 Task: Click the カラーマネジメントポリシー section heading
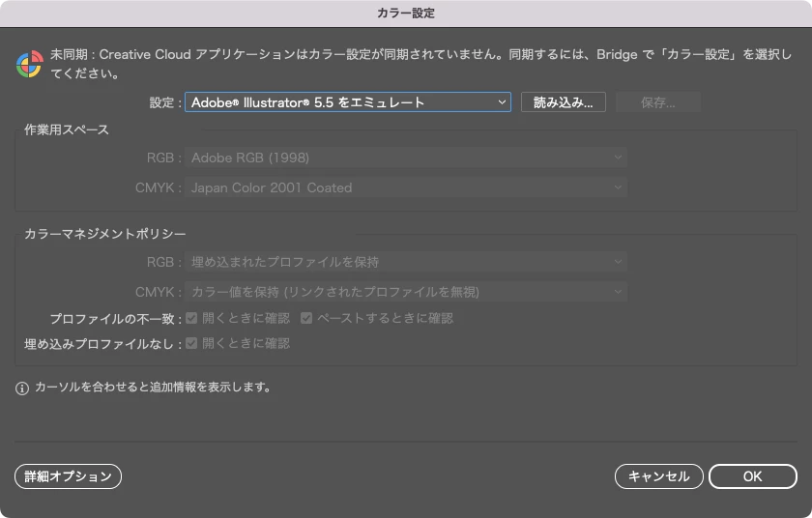pyautogui.click(x=105, y=234)
